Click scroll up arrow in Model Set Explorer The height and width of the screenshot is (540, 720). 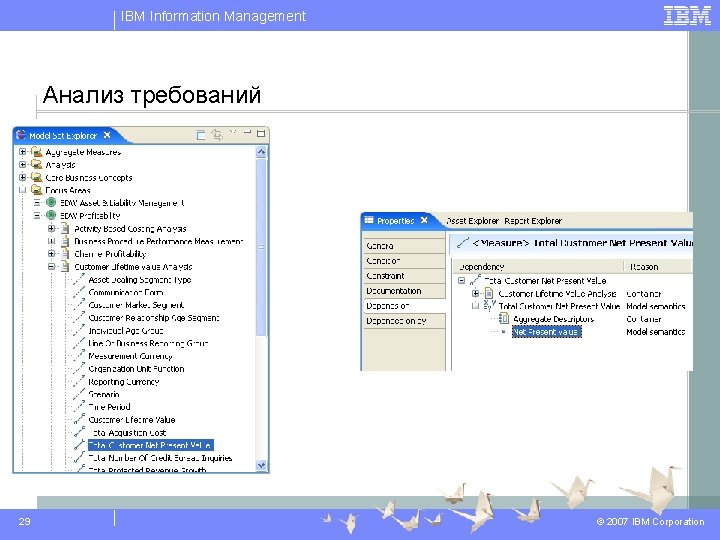(261, 152)
